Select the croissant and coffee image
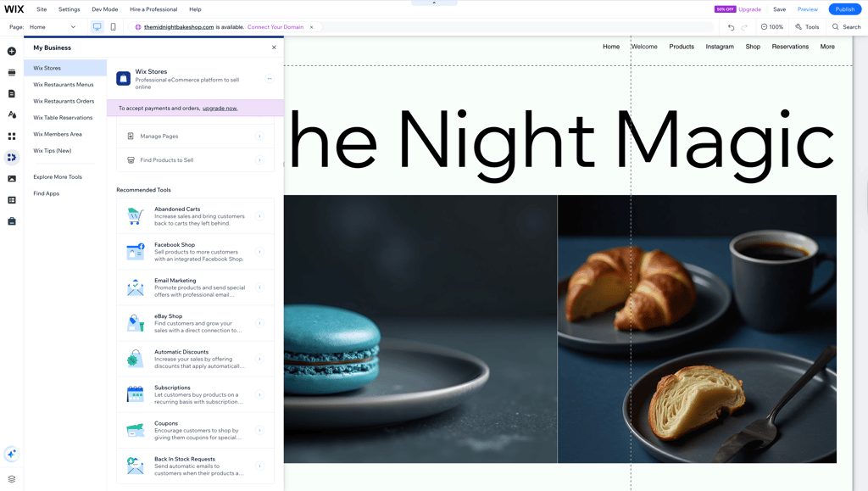 click(x=697, y=329)
